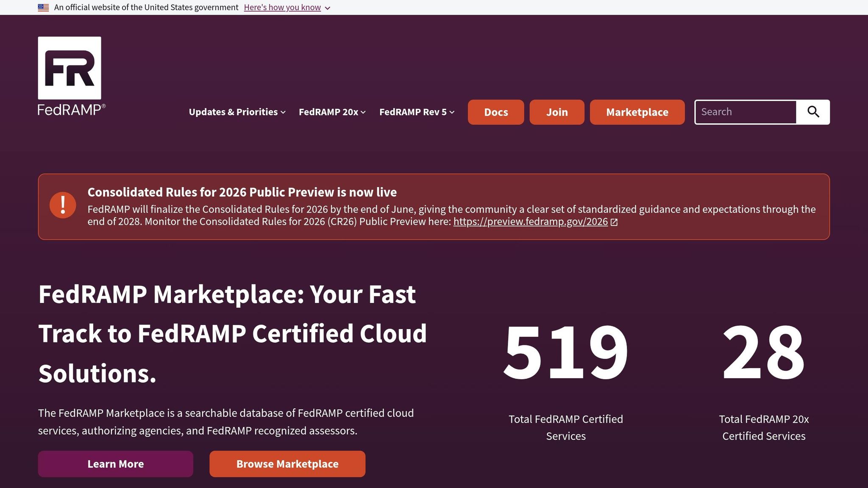Screen dimensions: 868x488
Task: Click the FedRAMP Marketplace main heading
Action: pos(233,334)
